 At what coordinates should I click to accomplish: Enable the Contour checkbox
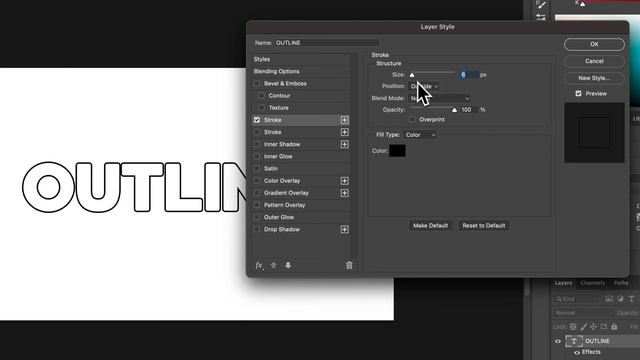point(262,96)
